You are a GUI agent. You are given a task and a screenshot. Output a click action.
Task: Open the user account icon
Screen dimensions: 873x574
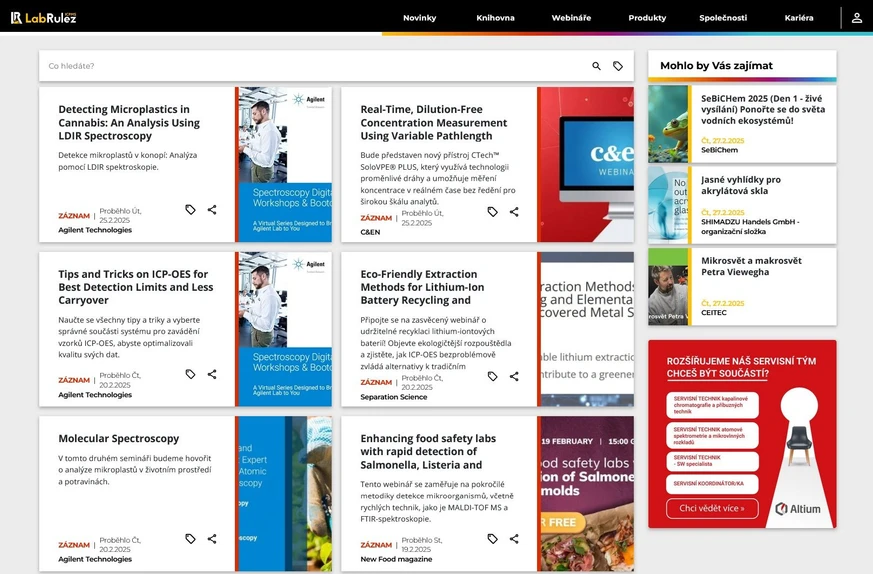click(857, 18)
